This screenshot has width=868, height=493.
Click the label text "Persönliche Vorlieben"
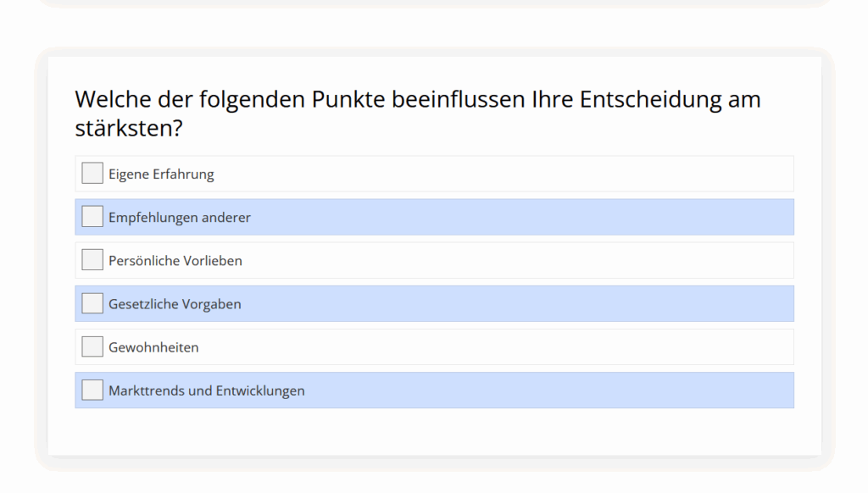pos(175,260)
